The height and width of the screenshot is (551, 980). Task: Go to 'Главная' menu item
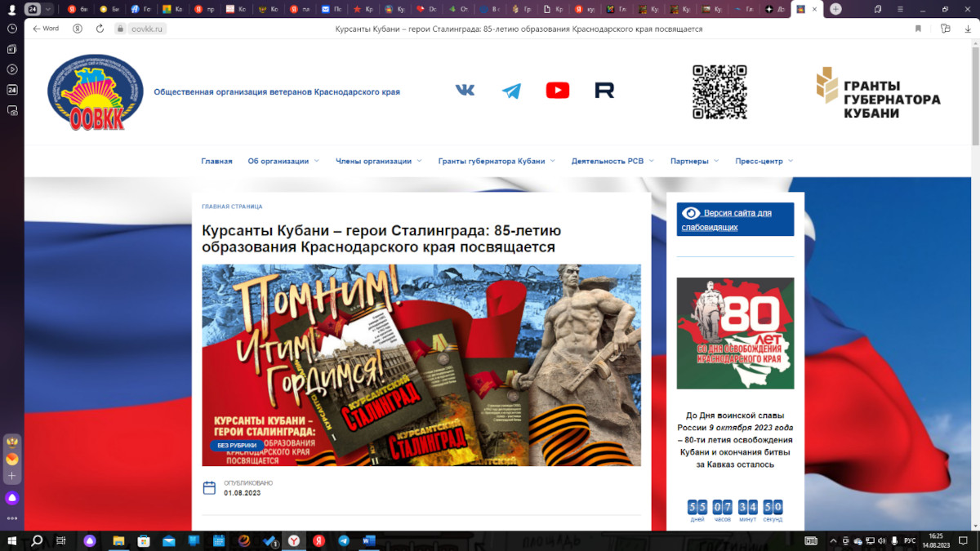[x=216, y=162]
